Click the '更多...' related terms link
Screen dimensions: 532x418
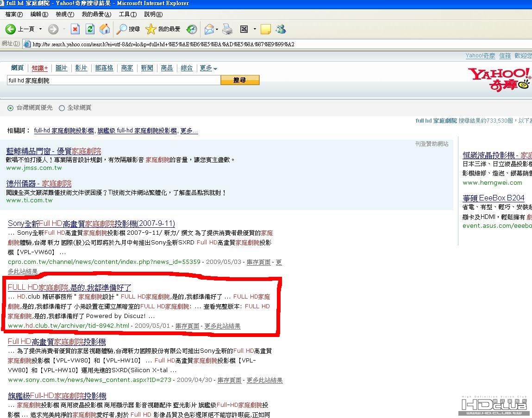(x=189, y=131)
